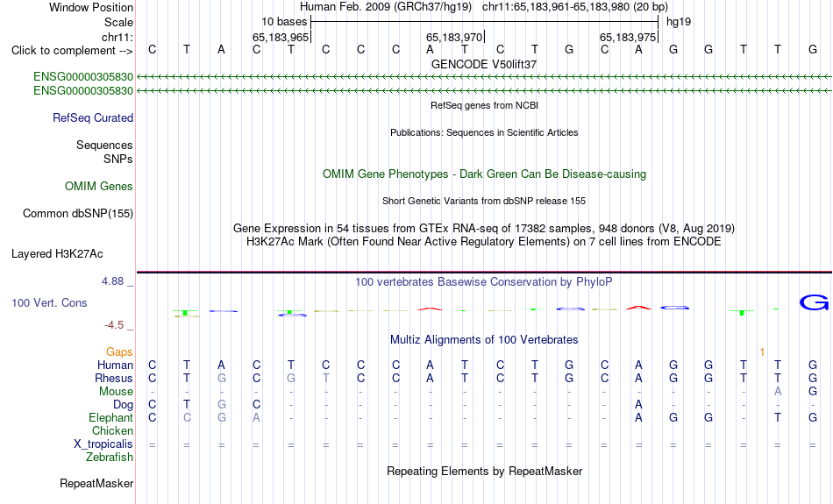Click the chr11:65,183,961-65,183,980 position text
This screenshot has width=833, height=504.
(575, 7)
